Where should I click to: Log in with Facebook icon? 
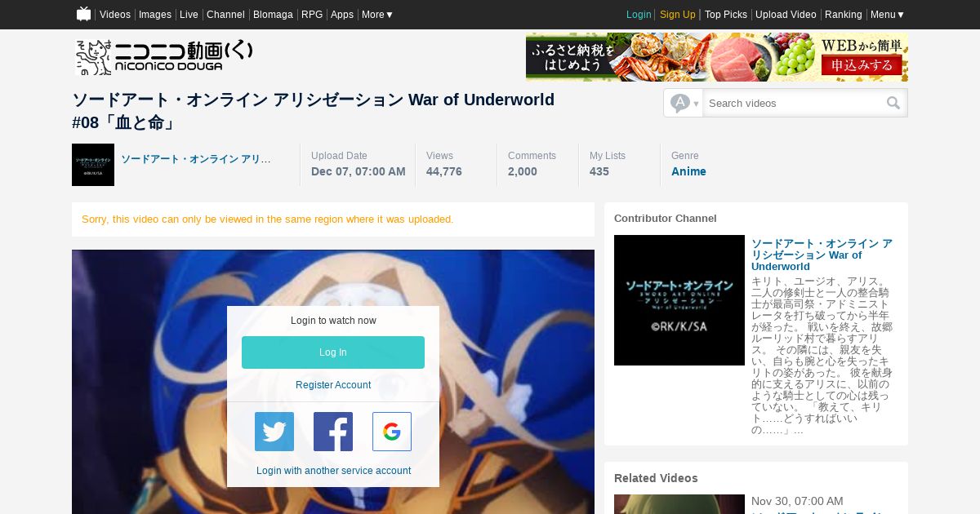click(x=333, y=432)
